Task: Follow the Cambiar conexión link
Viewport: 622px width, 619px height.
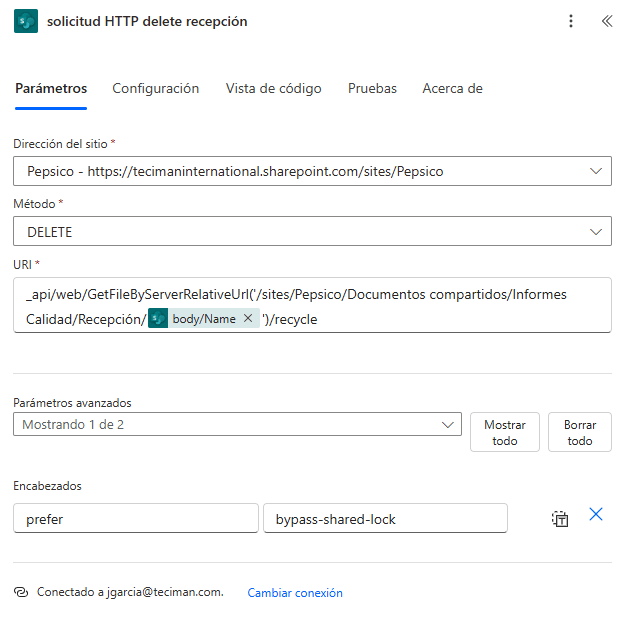Action: point(295,592)
